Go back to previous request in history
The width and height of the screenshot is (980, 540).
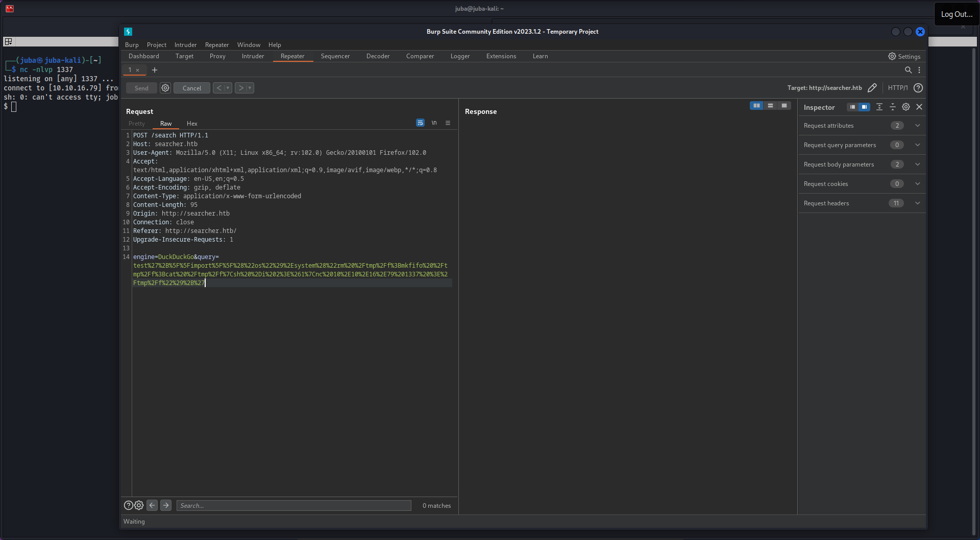tap(219, 88)
